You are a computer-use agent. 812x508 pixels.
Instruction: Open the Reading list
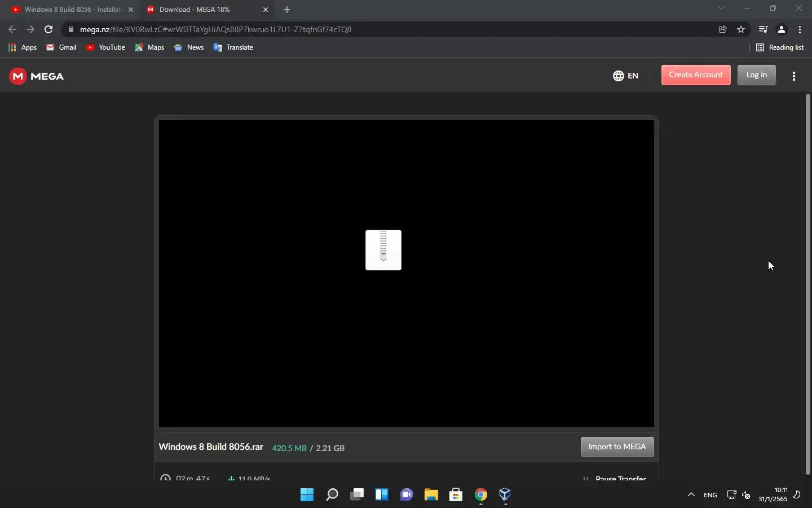[x=780, y=47]
